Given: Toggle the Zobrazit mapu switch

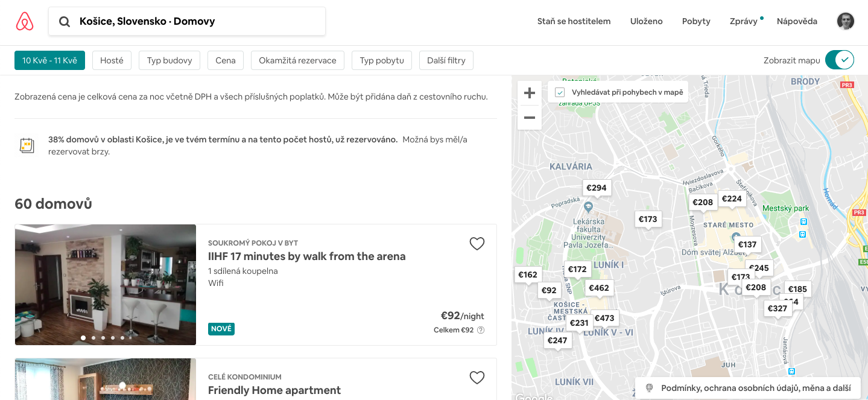Looking at the screenshot, I should (x=840, y=60).
